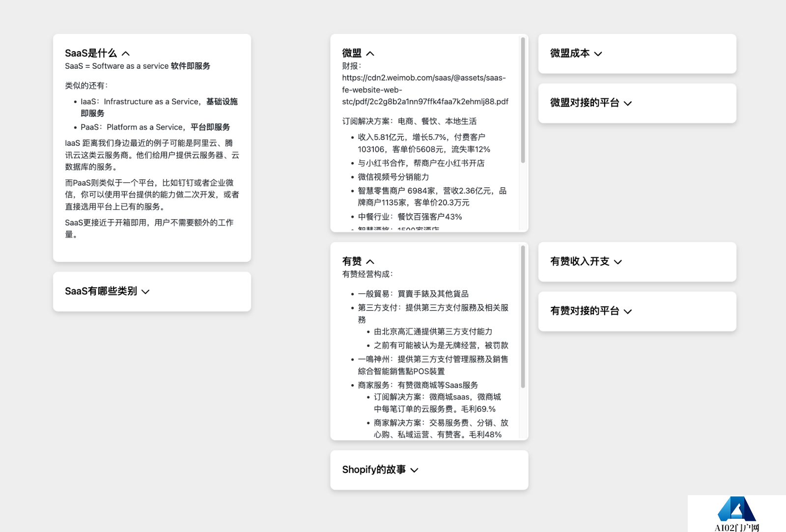Click the '财报:' label
786x532 pixels.
tap(352, 66)
